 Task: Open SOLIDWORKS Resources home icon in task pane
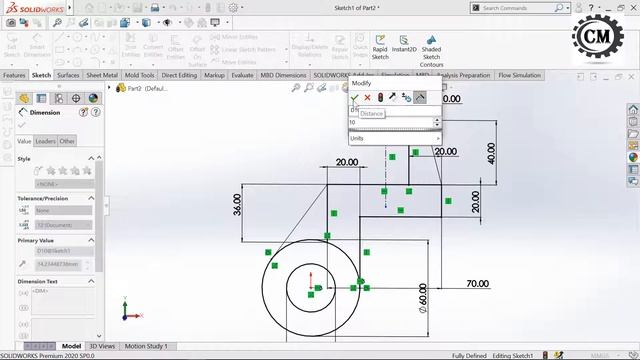633,109
